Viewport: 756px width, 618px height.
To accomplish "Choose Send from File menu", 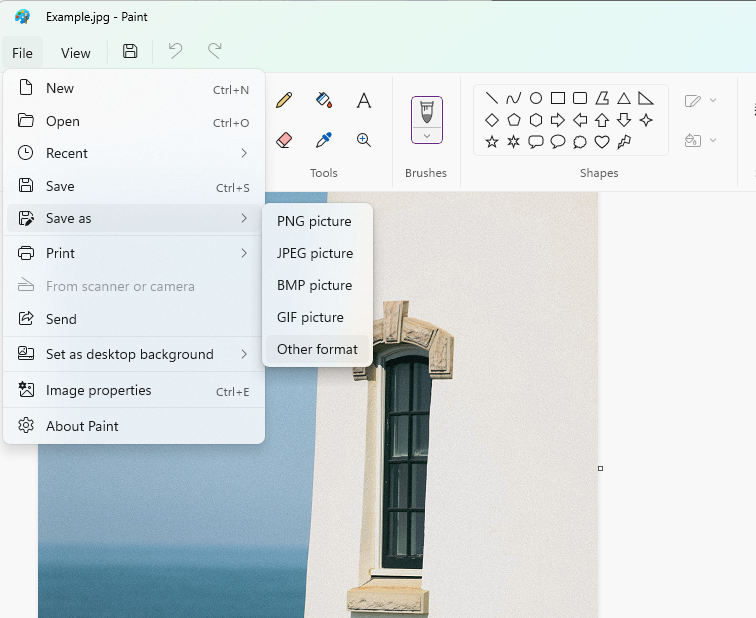I will tap(134, 319).
